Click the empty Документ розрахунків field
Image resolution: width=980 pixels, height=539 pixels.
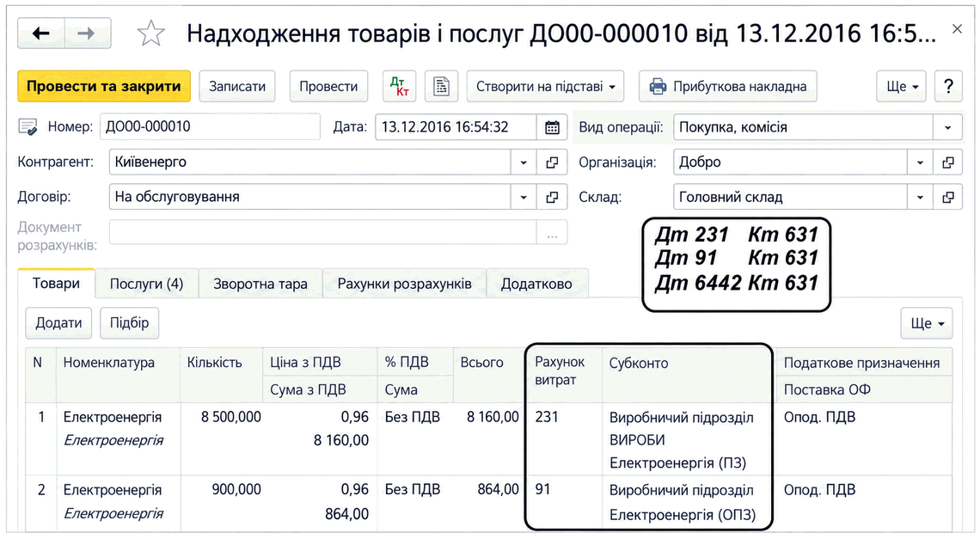pyautogui.click(x=323, y=233)
